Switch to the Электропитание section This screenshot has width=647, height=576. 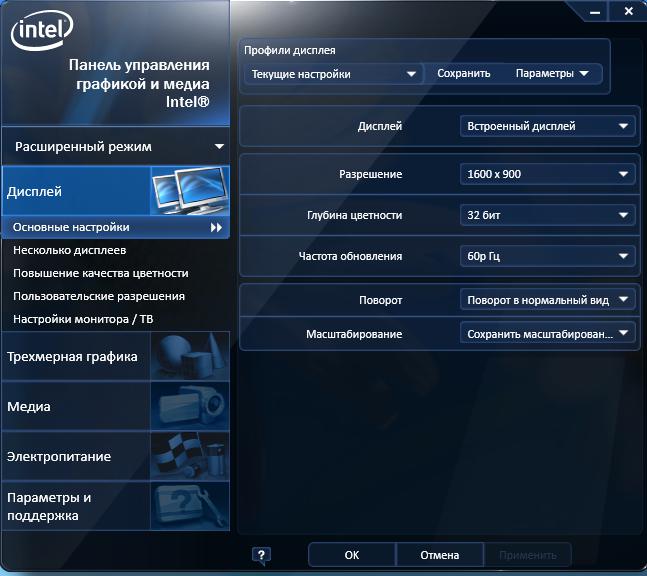tap(116, 456)
